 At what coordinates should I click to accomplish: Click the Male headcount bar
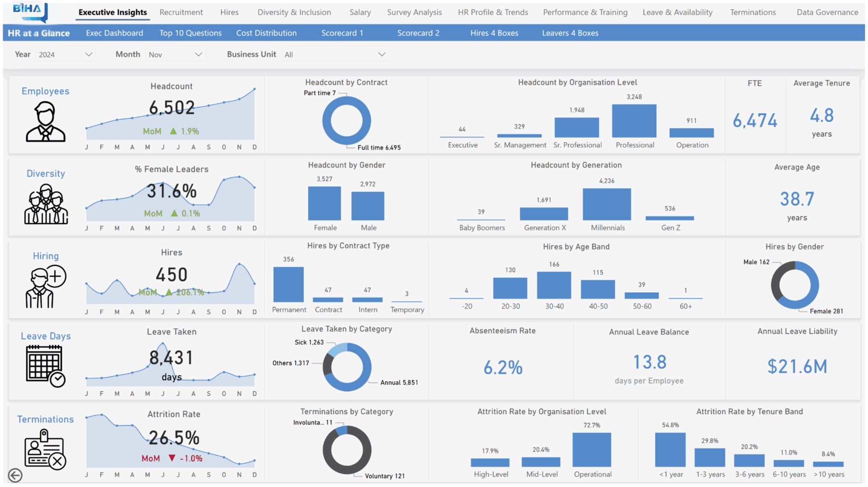(x=368, y=206)
